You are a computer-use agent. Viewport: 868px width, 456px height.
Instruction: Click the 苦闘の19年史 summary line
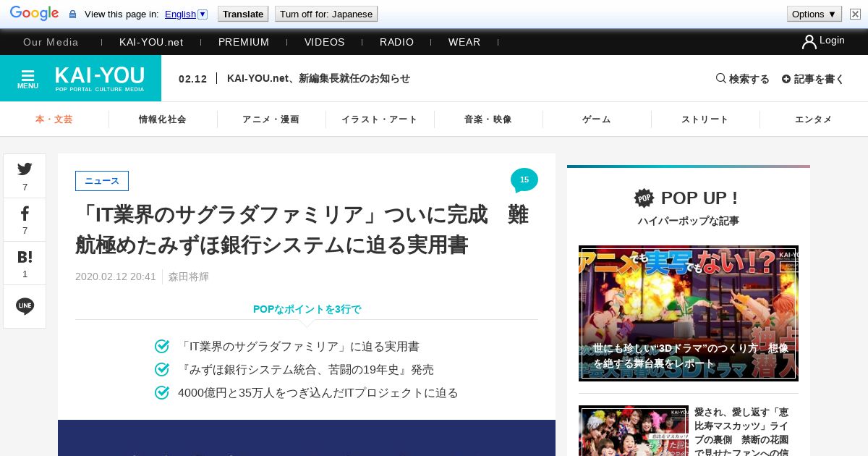coord(306,370)
